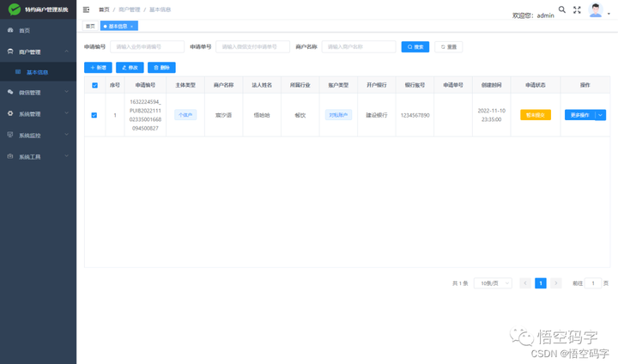618x364 pixels.
Task: Click the WeChat management sidebar icon
Action: (10, 92)
